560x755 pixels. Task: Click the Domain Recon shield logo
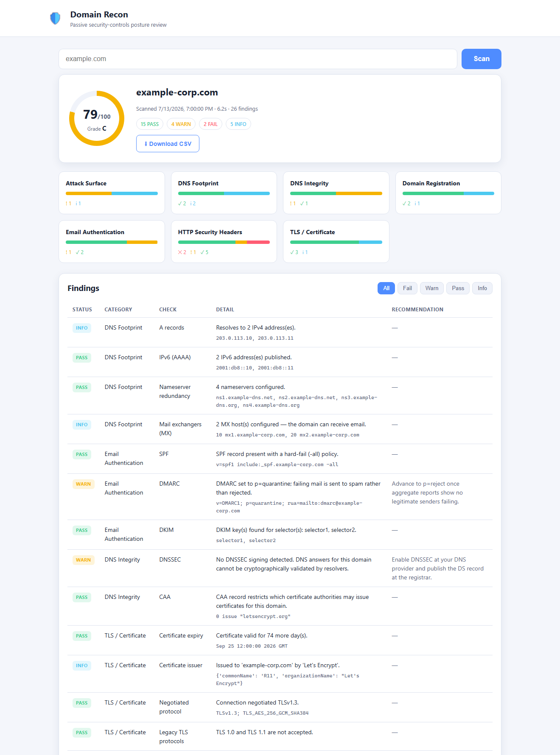pyautogui.click(x=55, y=18)
